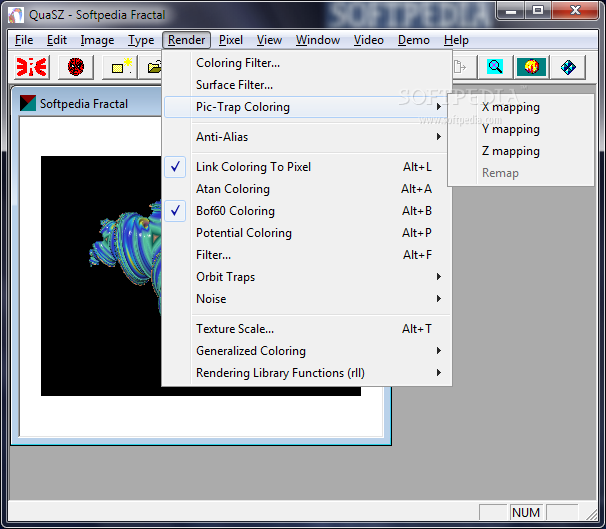Open the Edit menu

pos(57,40)
